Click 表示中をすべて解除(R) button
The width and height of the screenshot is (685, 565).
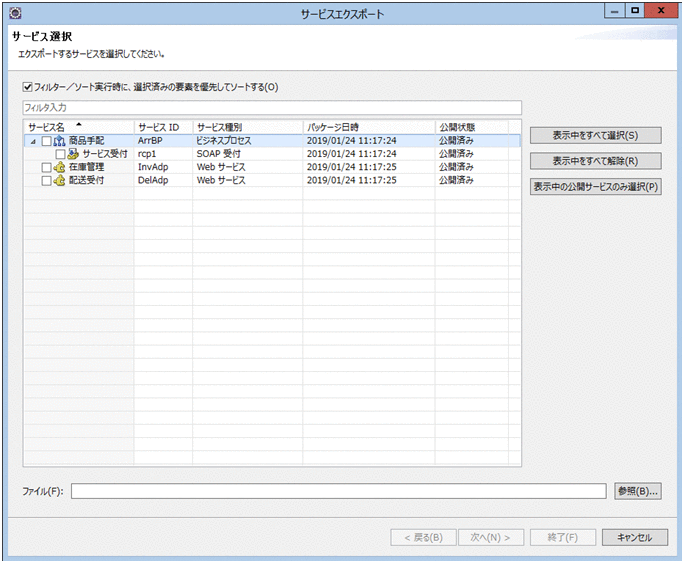coord(595,161)
